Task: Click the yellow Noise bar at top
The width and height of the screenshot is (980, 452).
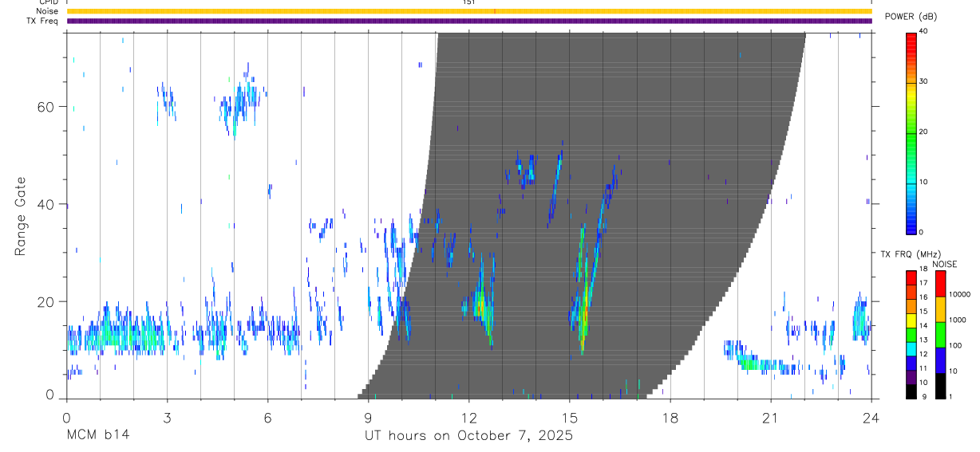Action: coord(468,11)
